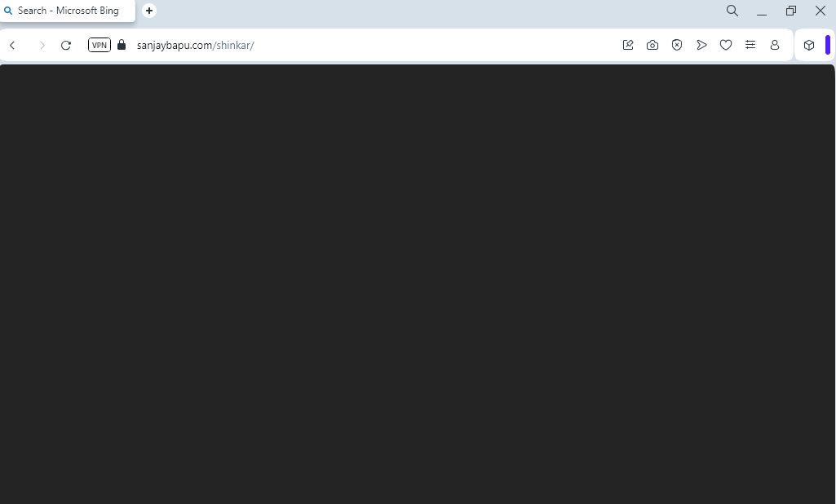Image resolution: width=836 pixels, height=504 pixels.
Task: Toggle the VPN badge in the address bar
Action: [x=100, y=45]
